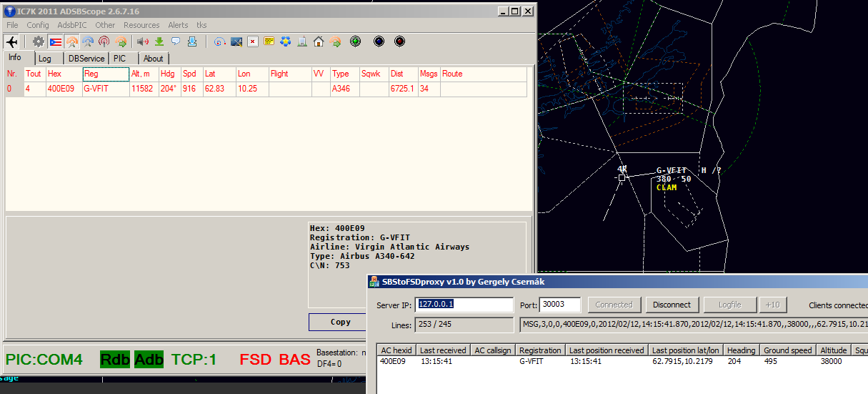Switch to the DBService tab
The width and height of the screenshot is (868, 394).
click(86, 59)
